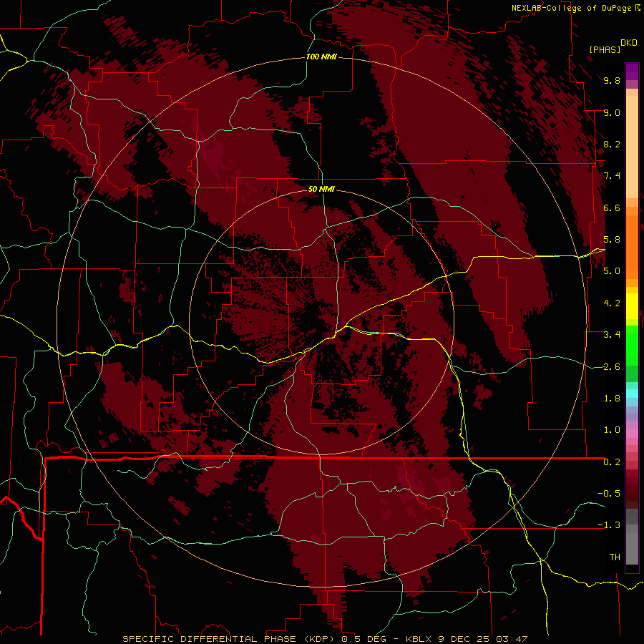Click the 3.4 value on the color scale
Image resolution: width=644 pixels, height=644 pixels.
pyautogui.click(x=612, y=335)
